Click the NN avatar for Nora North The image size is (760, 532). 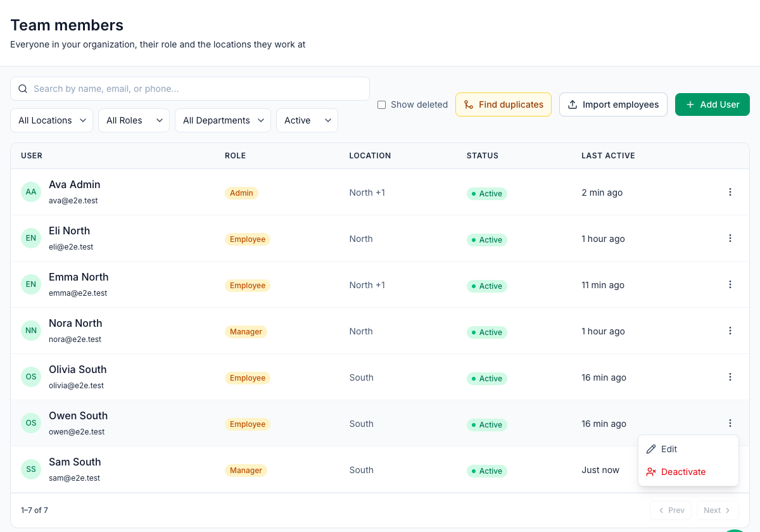31,331
